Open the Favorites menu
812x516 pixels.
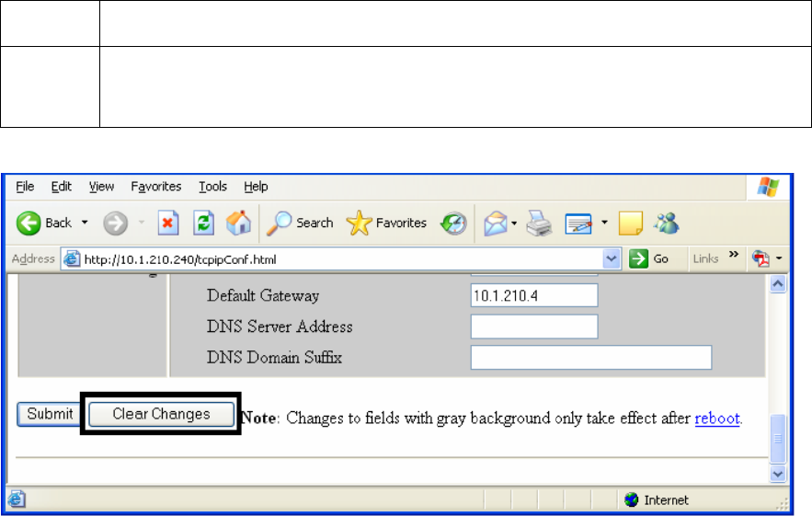(x=156, y=187)
